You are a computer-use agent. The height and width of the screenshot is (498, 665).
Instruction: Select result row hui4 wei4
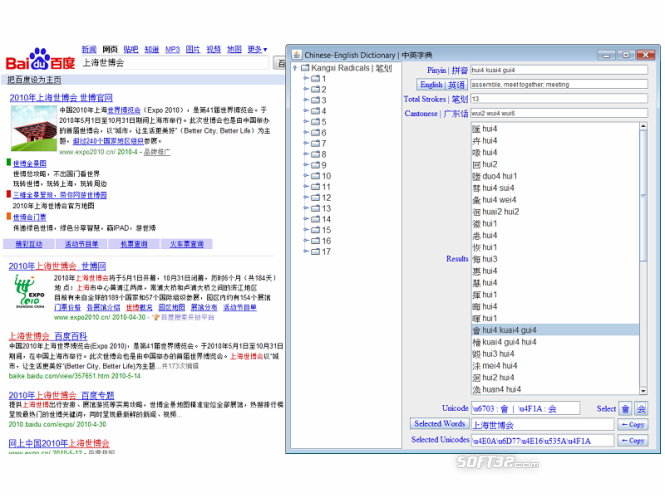coord(555,200)
